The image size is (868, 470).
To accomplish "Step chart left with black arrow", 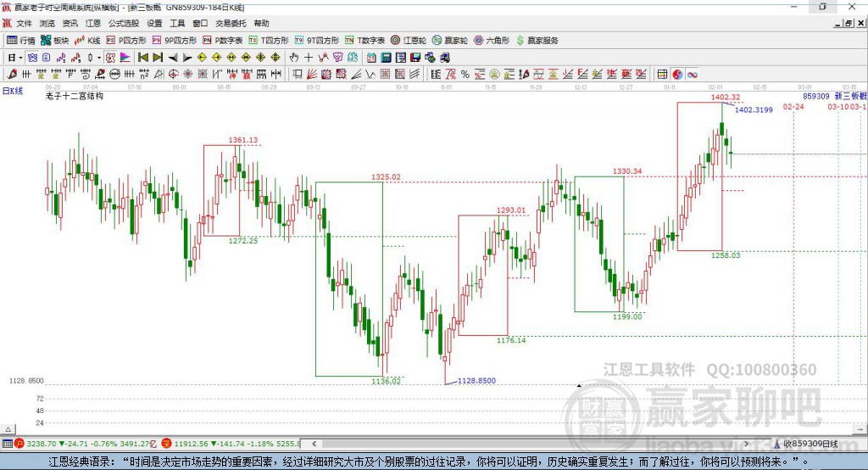I will click(x=173, y=58).
